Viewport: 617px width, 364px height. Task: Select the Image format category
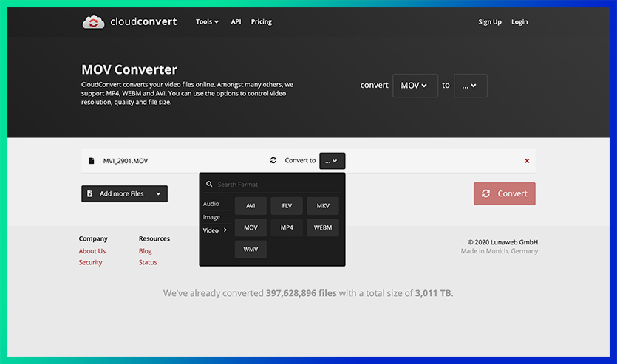(x=211, y=217)
